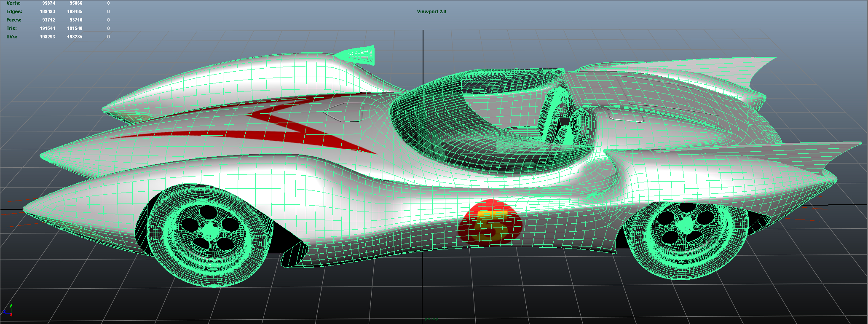868x324 pixels.
Task: Select the number 5 door decal
Action: tap(490, 222)
